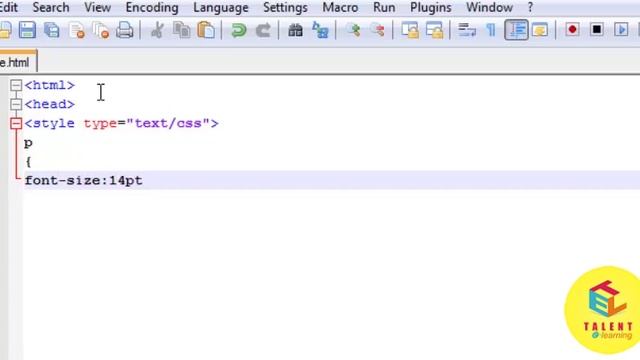640x360 pixels.
Task: Click the Print icon
Action: [x=124, y=30]
